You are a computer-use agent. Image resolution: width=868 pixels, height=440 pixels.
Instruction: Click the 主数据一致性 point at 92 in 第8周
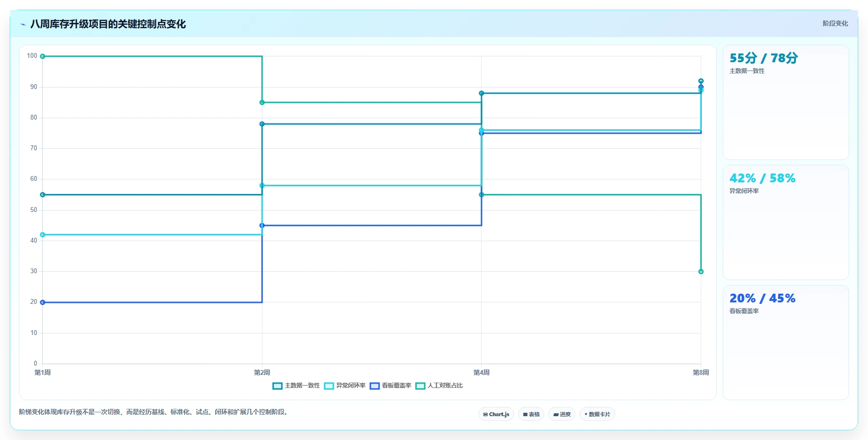pyautogui.click(x=701, y=81)
